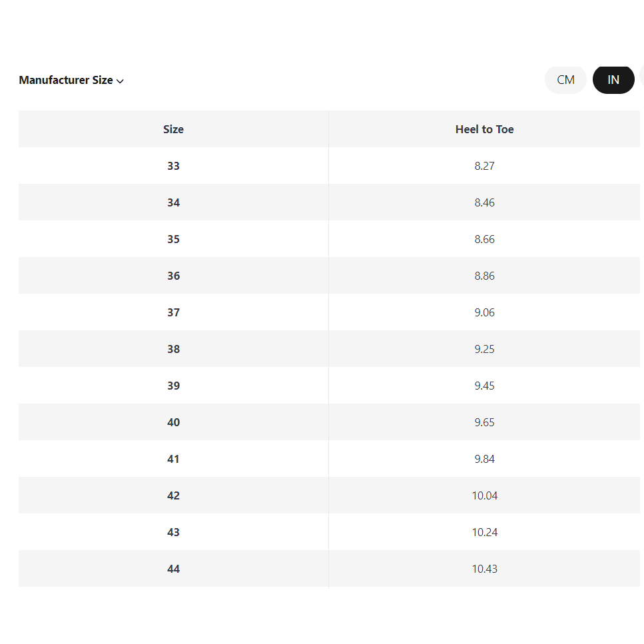The height and width of the screenshot is (644, 644).
Task: Switch measurement units to CM
Action: (565, 80)
